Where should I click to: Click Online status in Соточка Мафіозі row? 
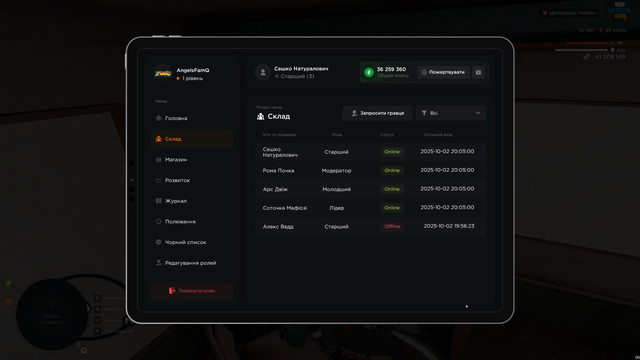tap(392, 208)
